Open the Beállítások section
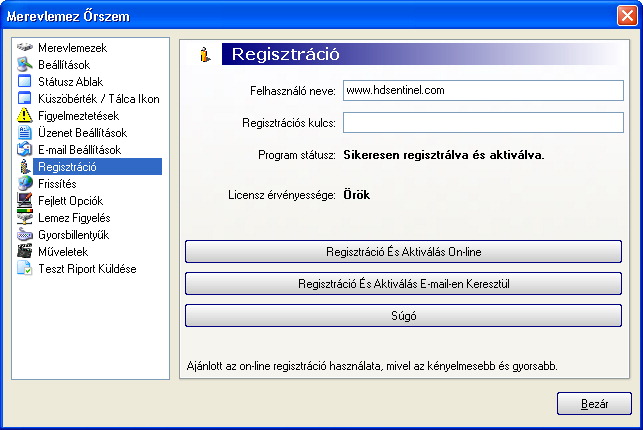 64,65
